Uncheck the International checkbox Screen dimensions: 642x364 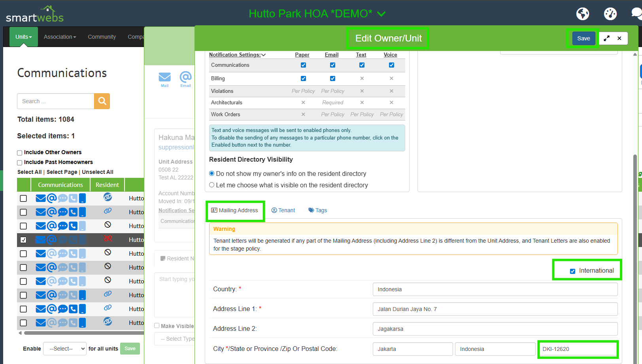(572, 271)
